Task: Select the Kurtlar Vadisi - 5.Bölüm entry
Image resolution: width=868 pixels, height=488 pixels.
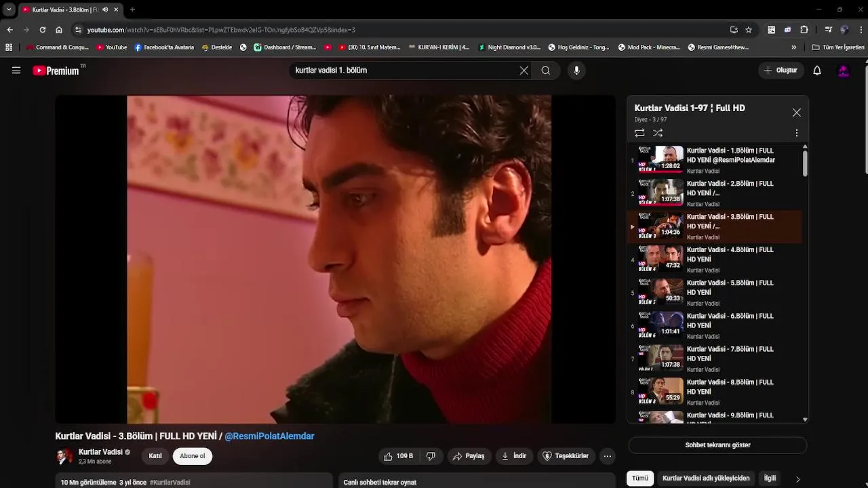Action: 715,293
